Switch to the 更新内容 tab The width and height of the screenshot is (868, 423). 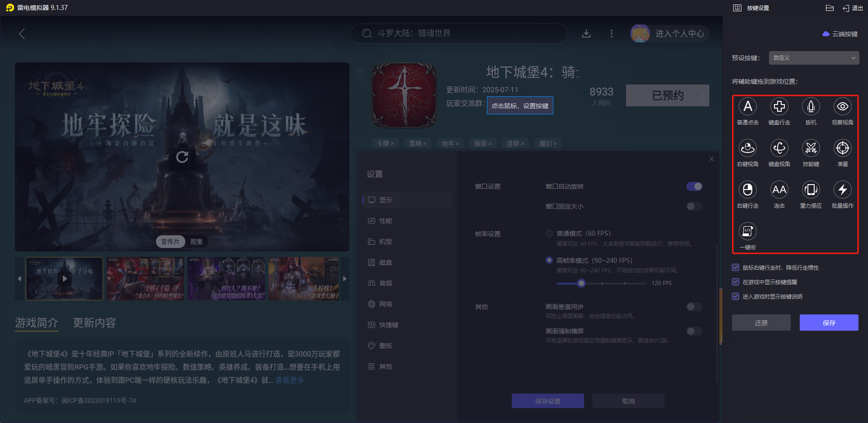coord(94,323)
